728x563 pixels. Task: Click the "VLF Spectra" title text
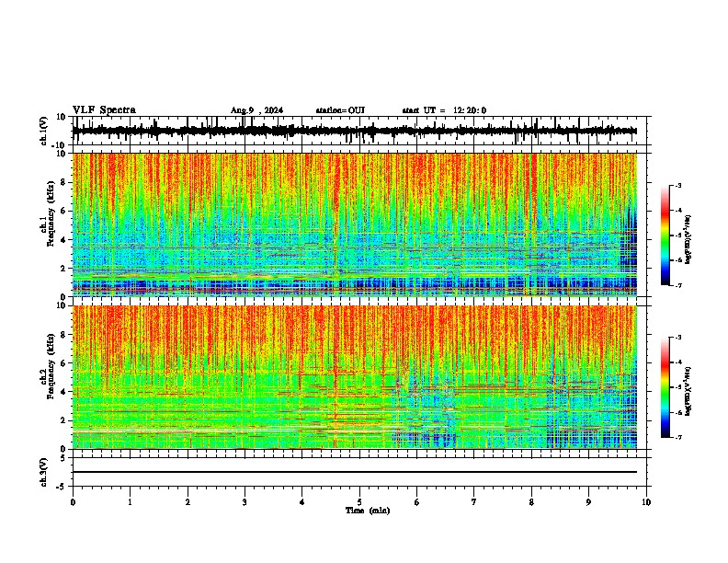pyautogui.click(x=104, y=110)
